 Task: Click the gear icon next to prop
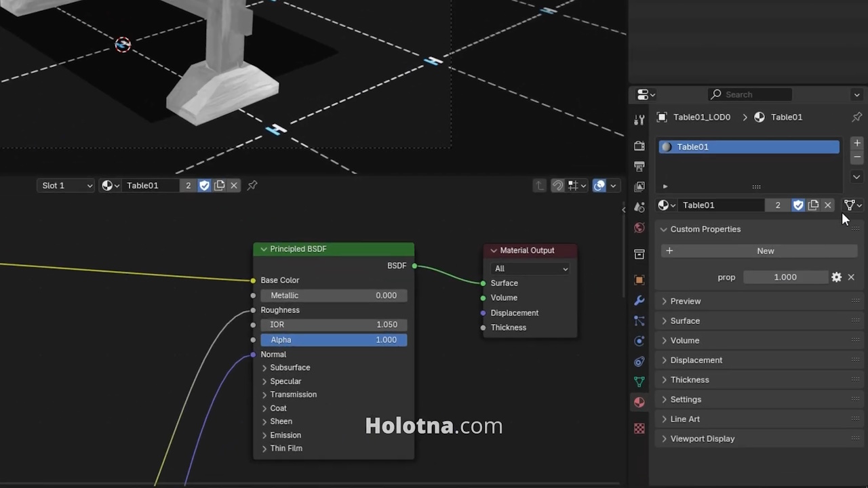(x=836, y=277)
